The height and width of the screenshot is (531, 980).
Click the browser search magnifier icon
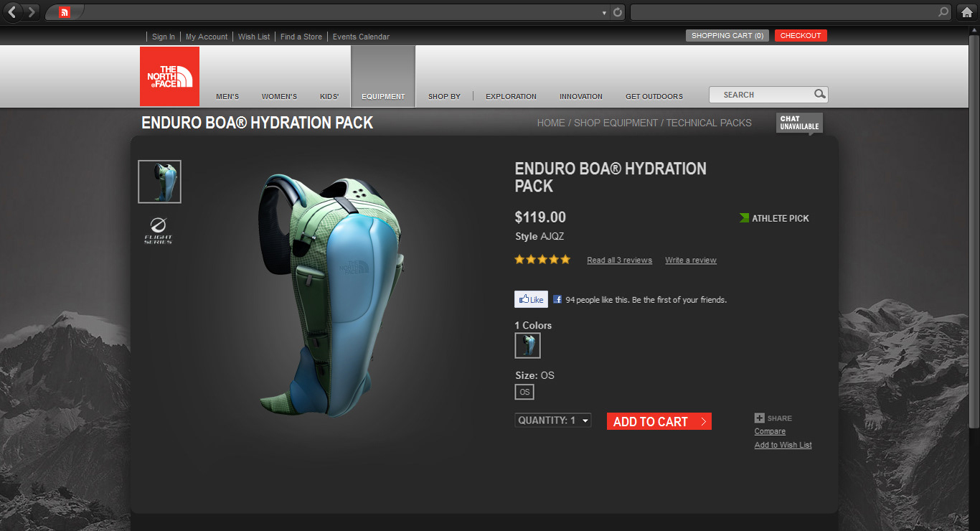(x=943, y=12)
